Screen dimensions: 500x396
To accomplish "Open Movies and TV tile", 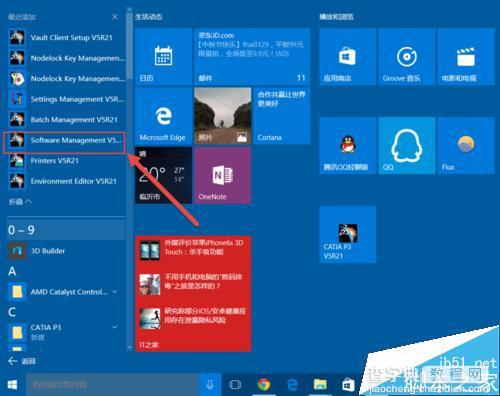I will tap(466, 56).
